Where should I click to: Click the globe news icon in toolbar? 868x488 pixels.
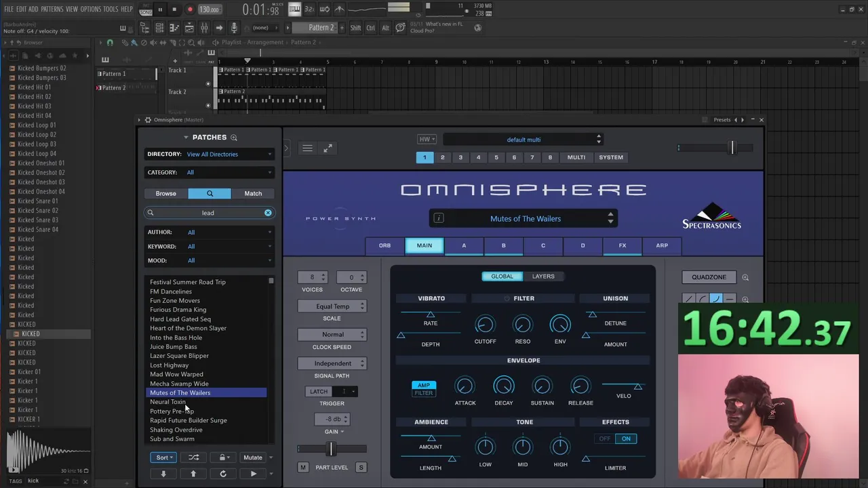(477, 28)
